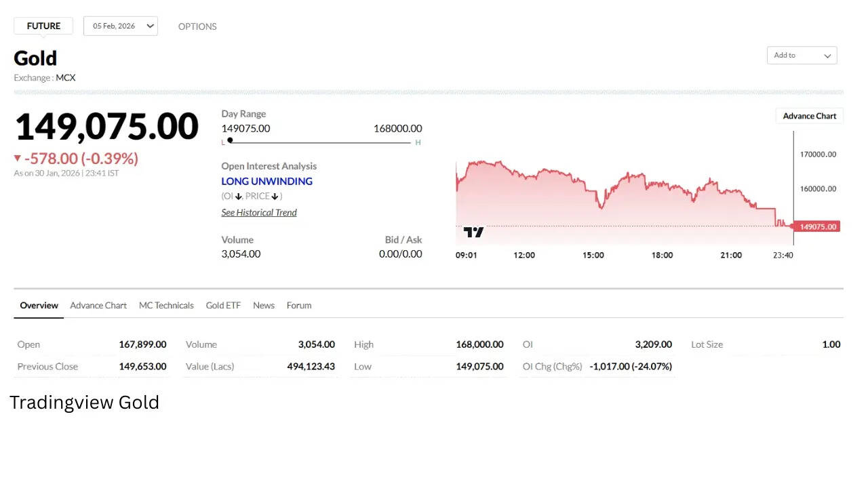Select the FUTURE tab
The image size is (868, 488).
pos(43,26)
